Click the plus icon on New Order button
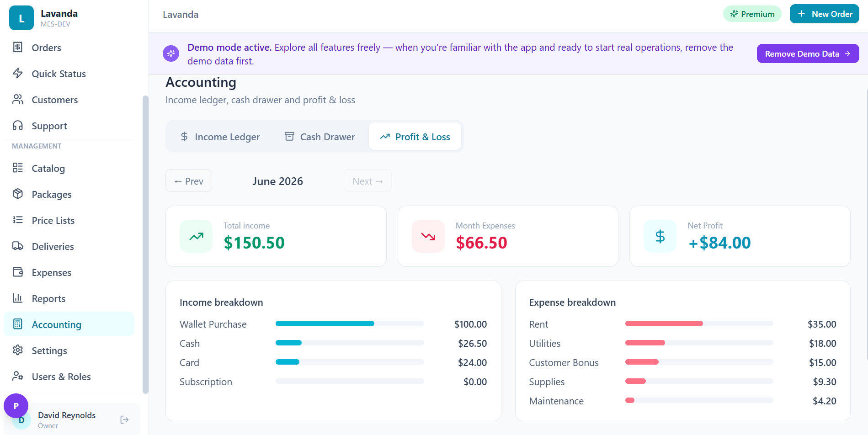The height and width of the screenshot is (435, 868). [x=801, y=14]
